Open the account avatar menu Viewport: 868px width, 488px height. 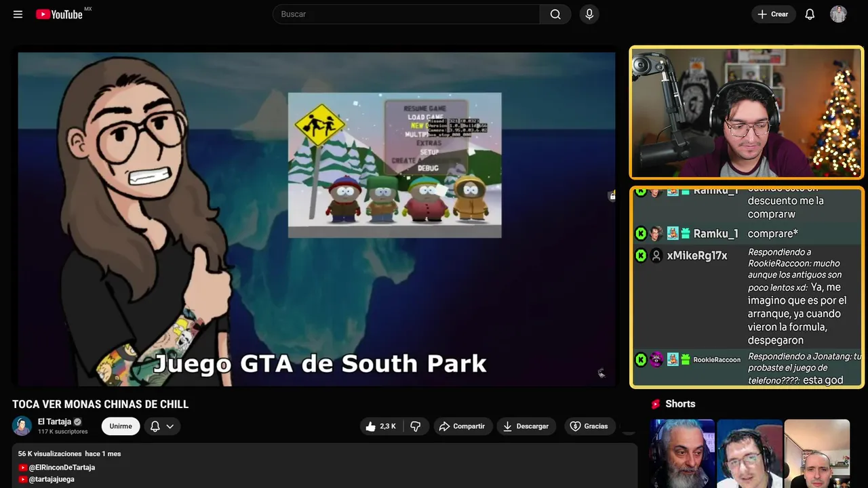coord(838,14)
